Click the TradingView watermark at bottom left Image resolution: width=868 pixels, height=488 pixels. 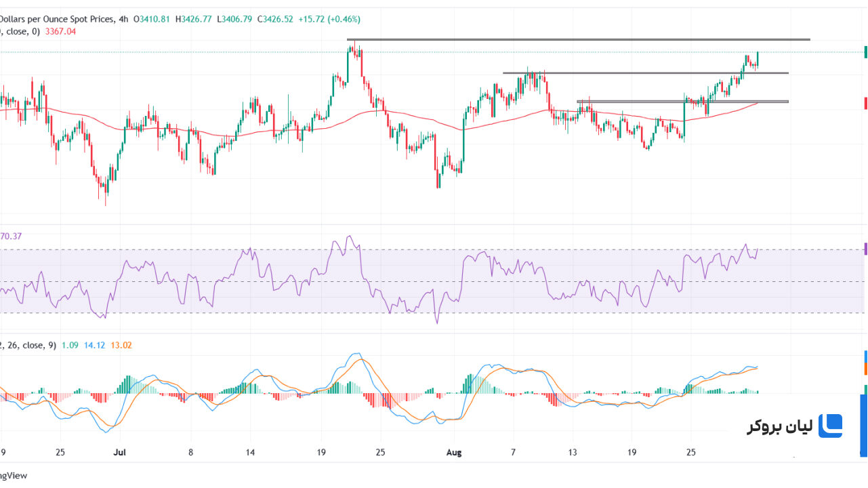tap(13, 476)
